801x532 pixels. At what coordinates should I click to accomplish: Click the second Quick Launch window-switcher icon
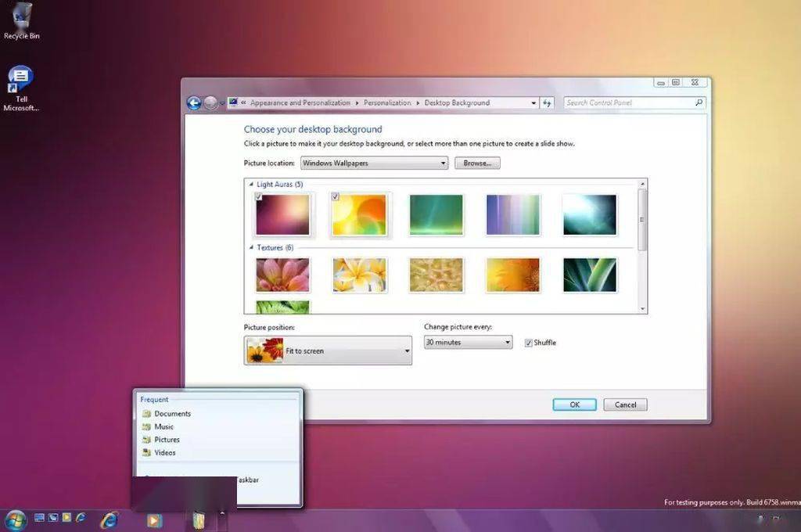pos(52,518)
